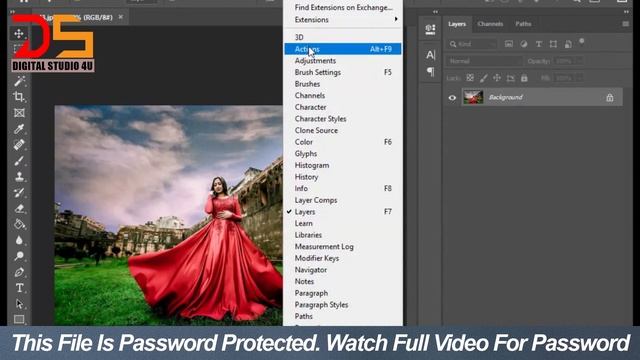Open the Layers panel options menu

tap(625, 24)
